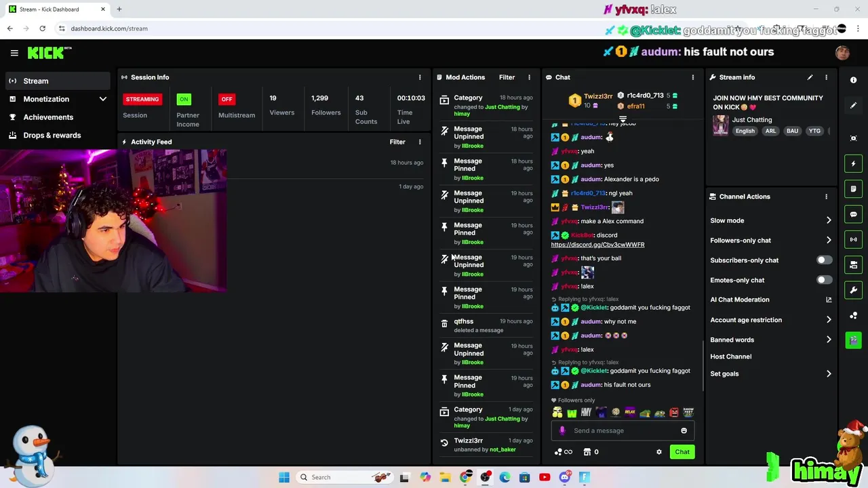This screenshot has height=488, width=868.
Task: Toggle the lightning bolt activity panel icon
Action: (x=854, y=163)
